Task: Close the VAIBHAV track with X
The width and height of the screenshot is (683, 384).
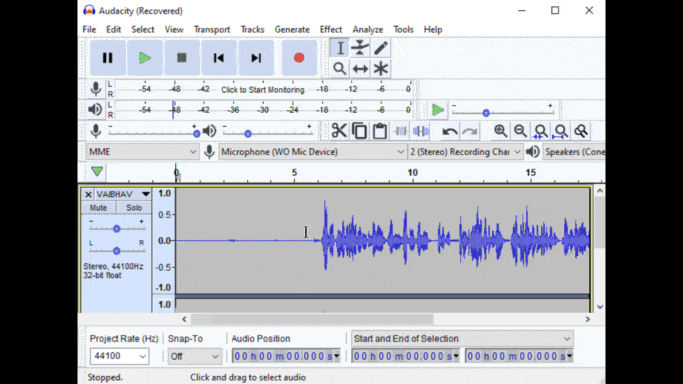Action: [x=88, y=194]
